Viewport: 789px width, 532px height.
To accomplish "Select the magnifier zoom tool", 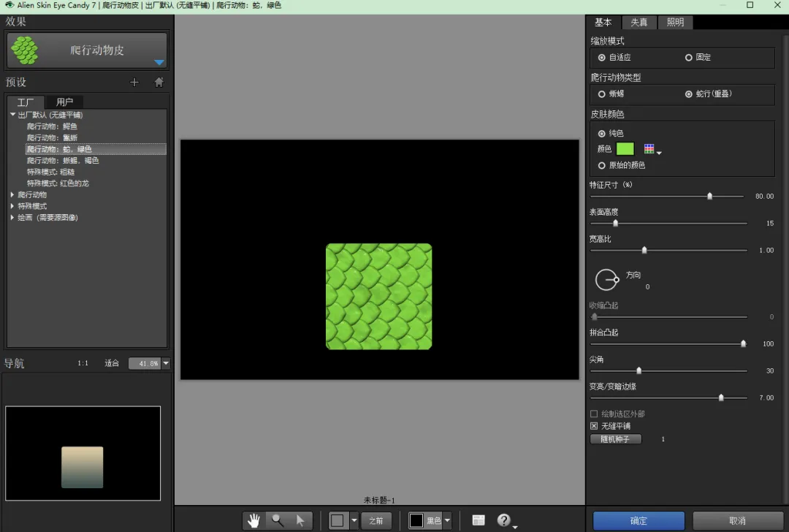I will [278, 520].
